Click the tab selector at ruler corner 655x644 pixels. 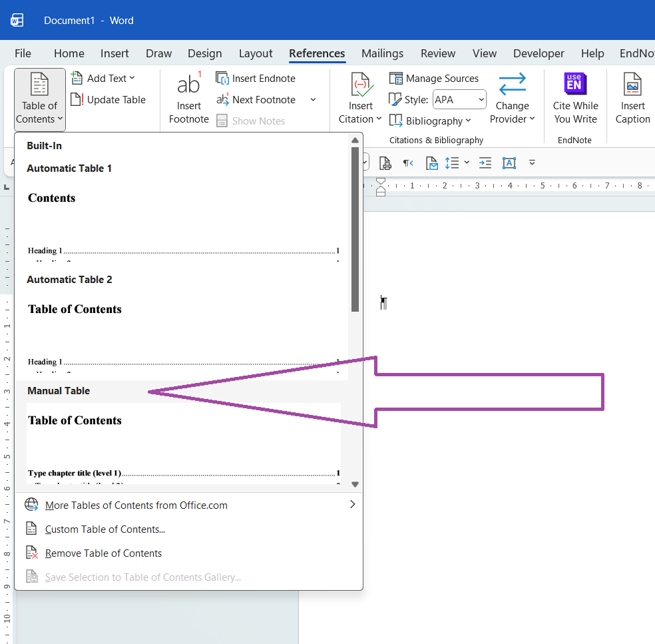[6, 187]
